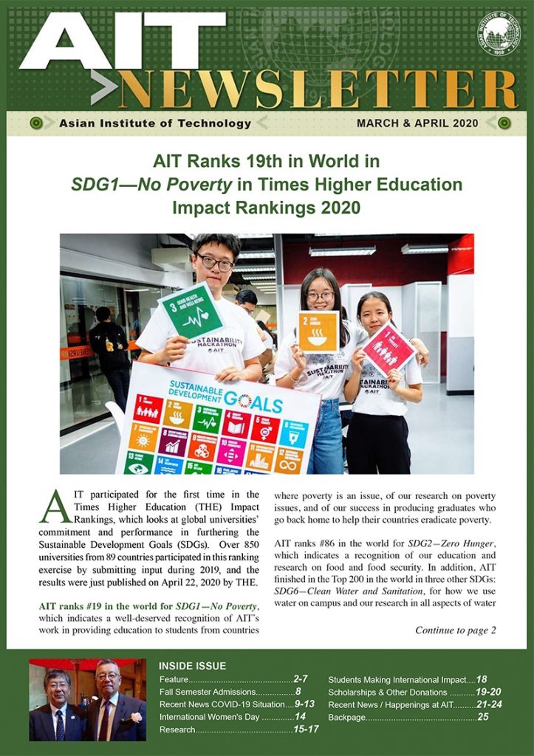Go to Students Making International Impact entry

[408, 679]
